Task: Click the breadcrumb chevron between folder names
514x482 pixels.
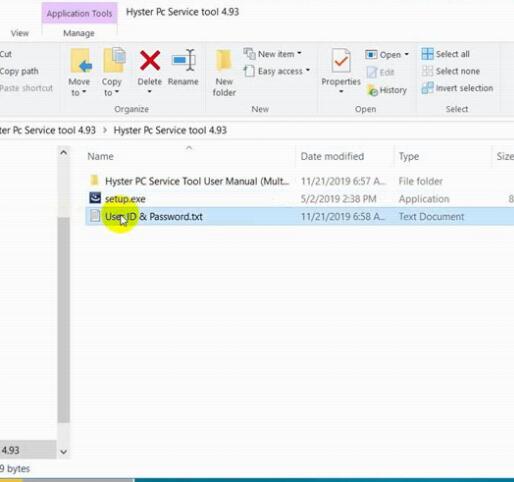Action: (105, 130)
